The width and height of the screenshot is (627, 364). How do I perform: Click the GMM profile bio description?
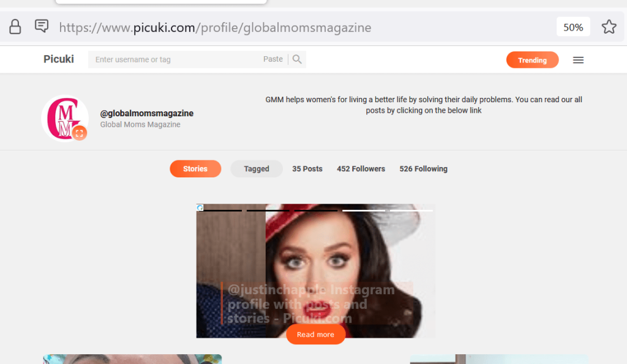[424, 105]
